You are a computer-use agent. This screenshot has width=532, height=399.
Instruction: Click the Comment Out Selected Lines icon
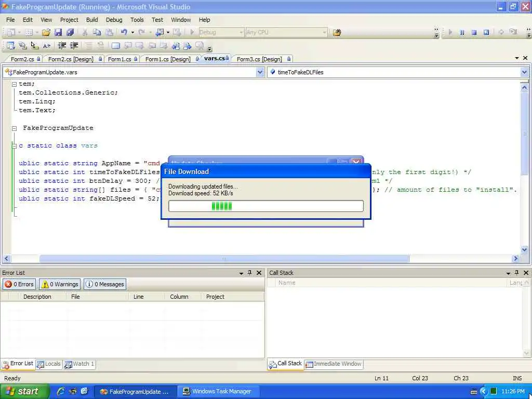(88, 46)
